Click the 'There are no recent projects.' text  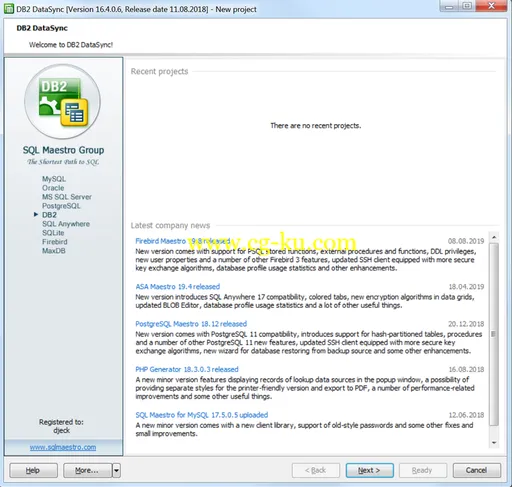(316, 126)
